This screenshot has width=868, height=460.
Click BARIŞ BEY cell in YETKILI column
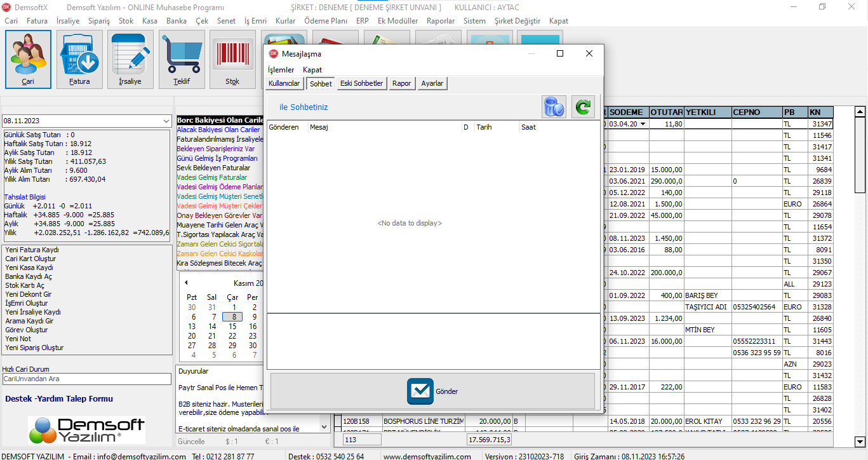pyautogui.click(x=707, y=295)
